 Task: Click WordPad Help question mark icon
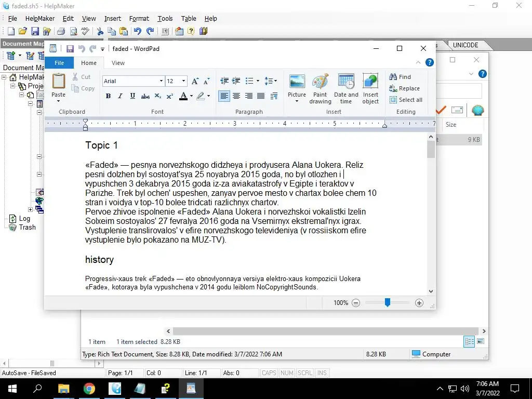click(430, 62)
